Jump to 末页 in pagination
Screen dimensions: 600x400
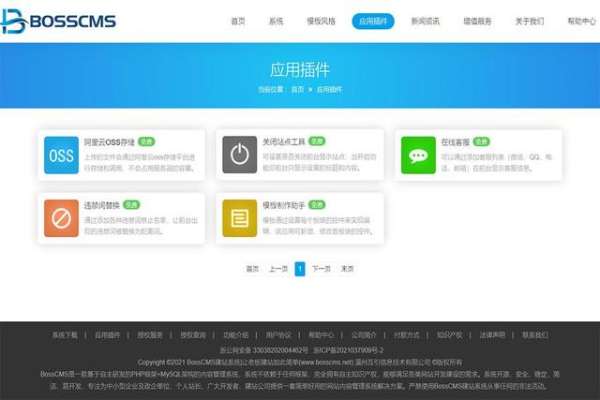(347, 269)
